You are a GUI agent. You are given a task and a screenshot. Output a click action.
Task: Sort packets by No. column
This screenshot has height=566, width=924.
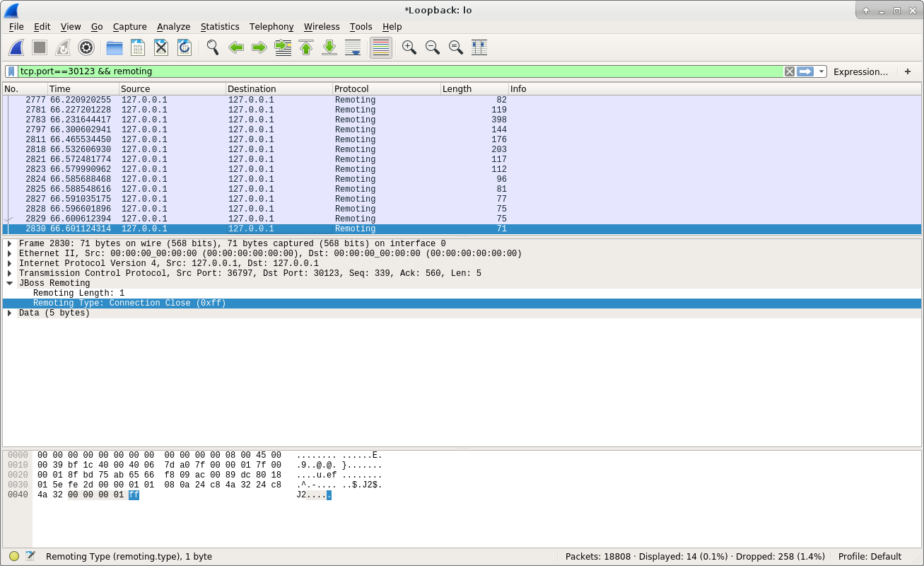point(25,89)
